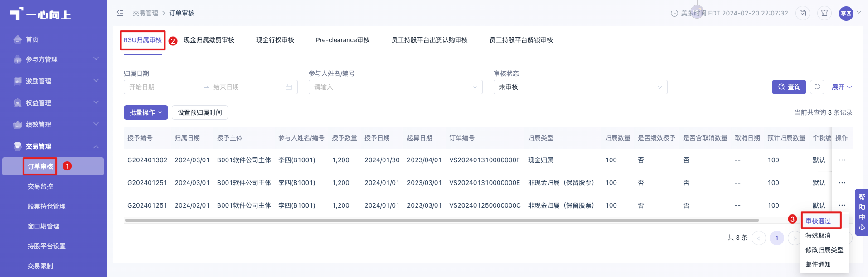Click the 参与方管理 sidebar icon

[18, 59]
